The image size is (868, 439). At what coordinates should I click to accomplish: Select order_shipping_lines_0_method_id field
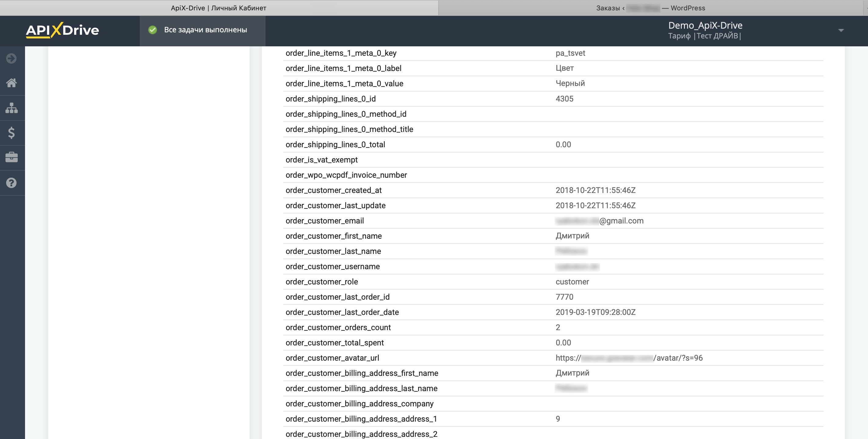[x=346, y=114]
